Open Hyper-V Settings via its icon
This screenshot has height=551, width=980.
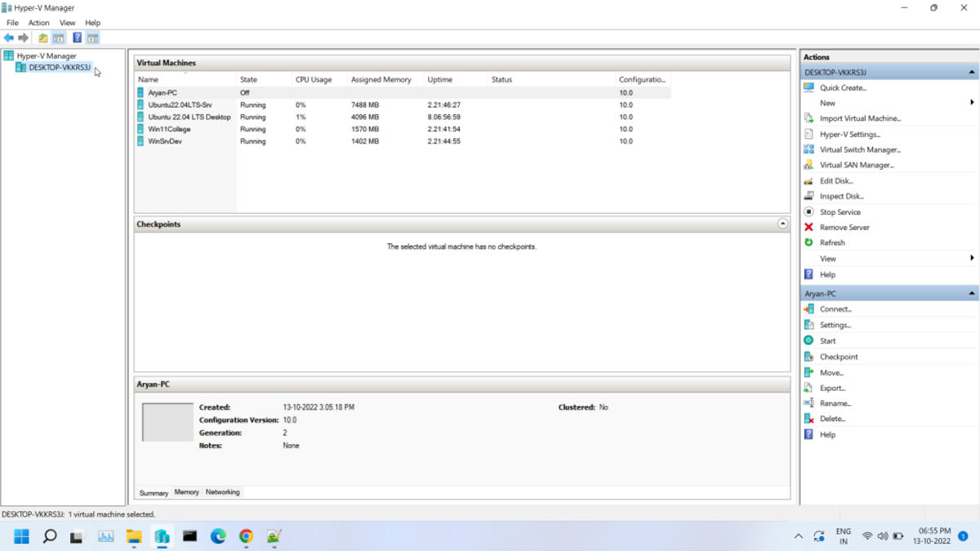808,134
